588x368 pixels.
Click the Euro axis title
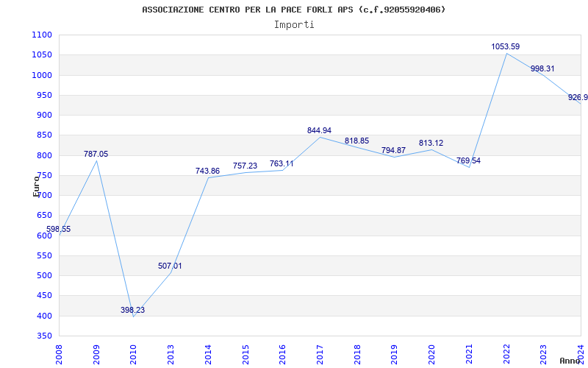coord(36,186)
